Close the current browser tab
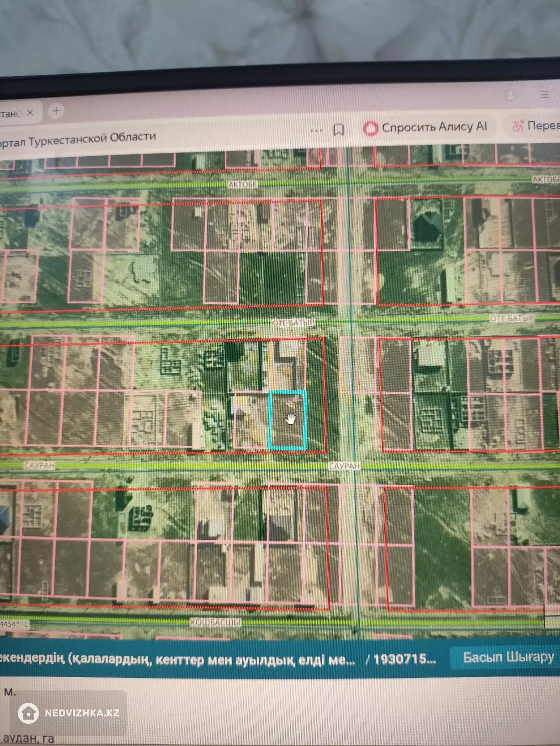 point(30,113)
